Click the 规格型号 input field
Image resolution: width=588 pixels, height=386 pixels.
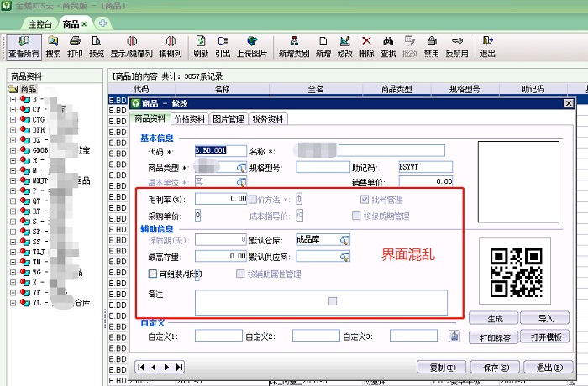click(x=323, y=167)
